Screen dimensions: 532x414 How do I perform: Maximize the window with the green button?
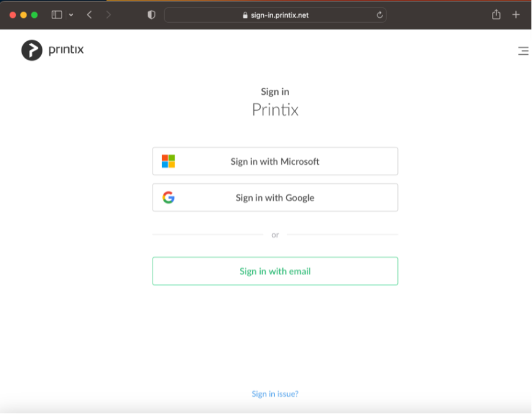point(34,15)
